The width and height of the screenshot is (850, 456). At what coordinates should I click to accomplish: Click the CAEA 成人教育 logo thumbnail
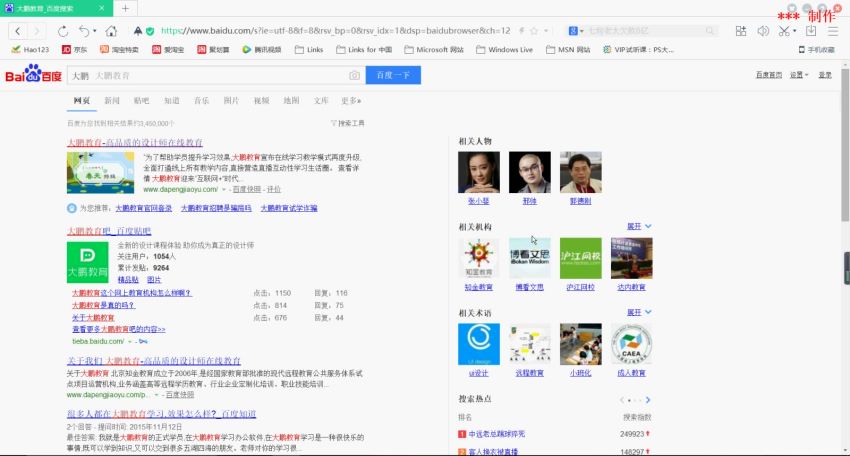pos(632,344)
